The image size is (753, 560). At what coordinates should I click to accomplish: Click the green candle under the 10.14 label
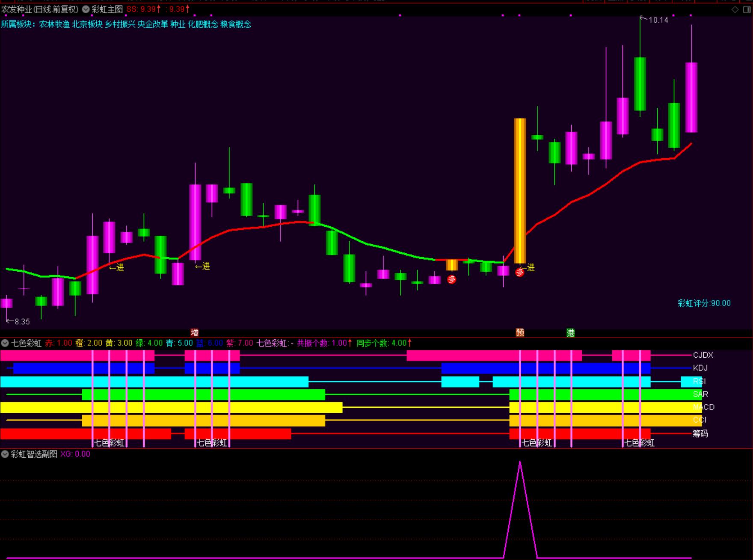click(640, 84)
